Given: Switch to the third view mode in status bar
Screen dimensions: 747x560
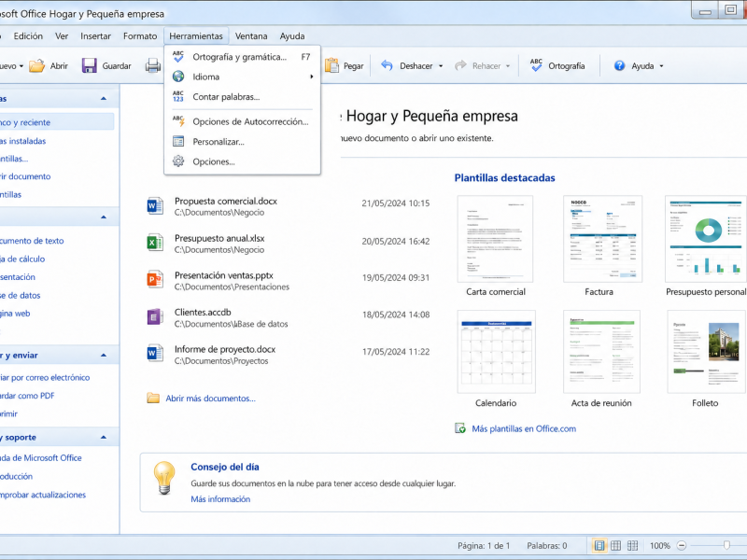Looking at the screenshot, I should (633, 546).
